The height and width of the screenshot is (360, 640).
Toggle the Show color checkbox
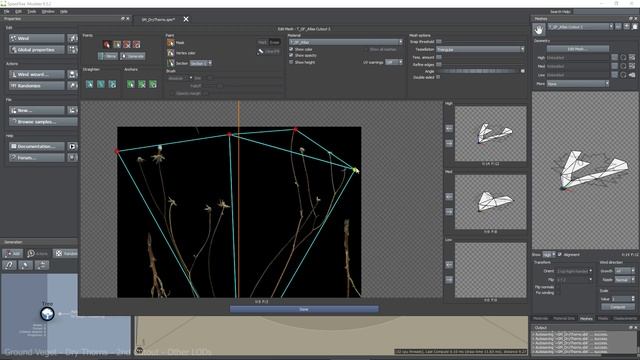291,49
